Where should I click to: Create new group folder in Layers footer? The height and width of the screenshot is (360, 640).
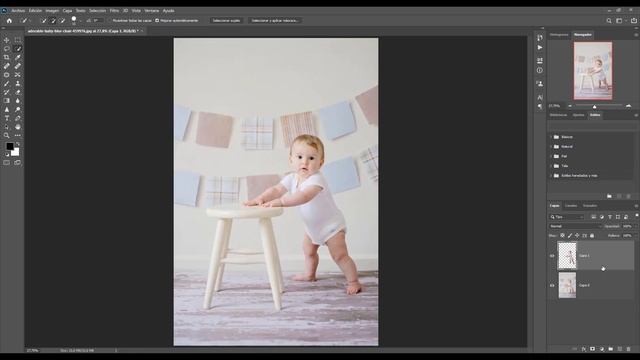[x=611, y=349]
